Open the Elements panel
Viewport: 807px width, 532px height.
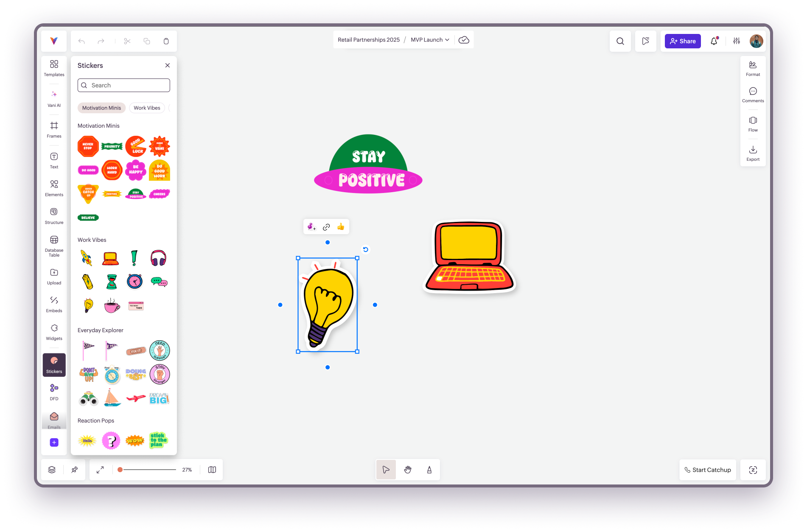coord(54,188)
